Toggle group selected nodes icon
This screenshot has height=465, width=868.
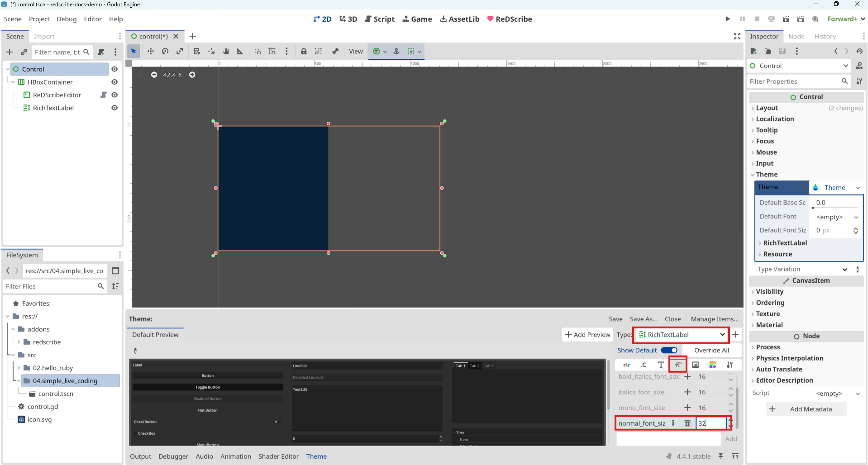(x=318, y=51)
